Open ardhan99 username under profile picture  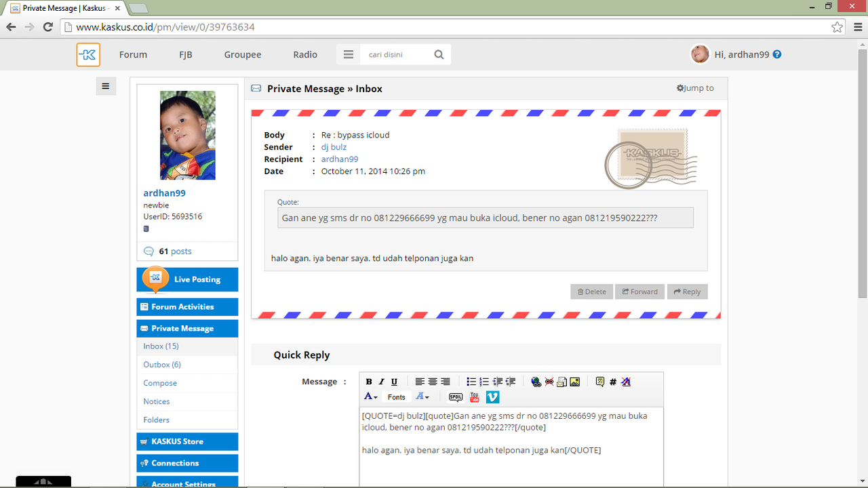(x=164, y=193)
